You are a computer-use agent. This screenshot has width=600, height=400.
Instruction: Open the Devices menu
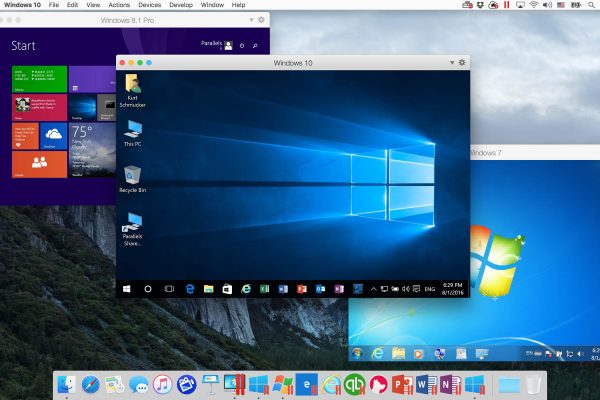(x=150, y=5)
